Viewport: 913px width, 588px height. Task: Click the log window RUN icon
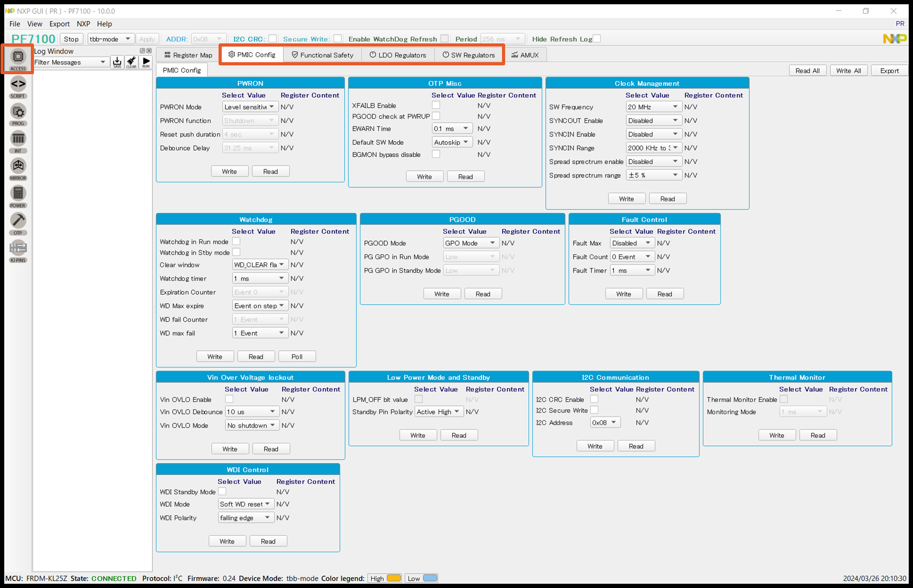tap(146, 62)
